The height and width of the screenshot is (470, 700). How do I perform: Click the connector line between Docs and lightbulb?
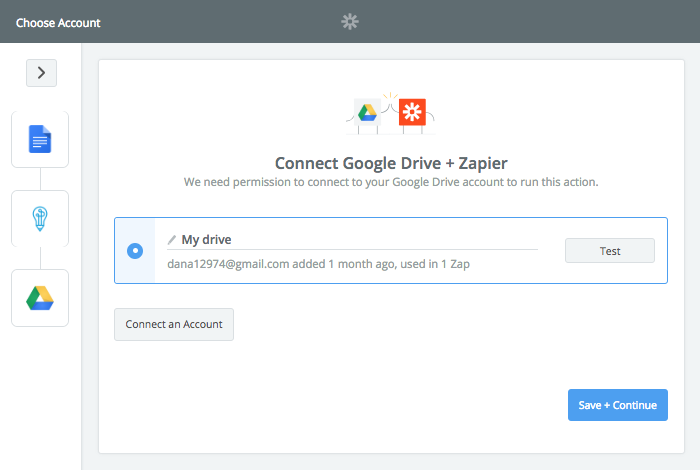click(x=40, y=179)
